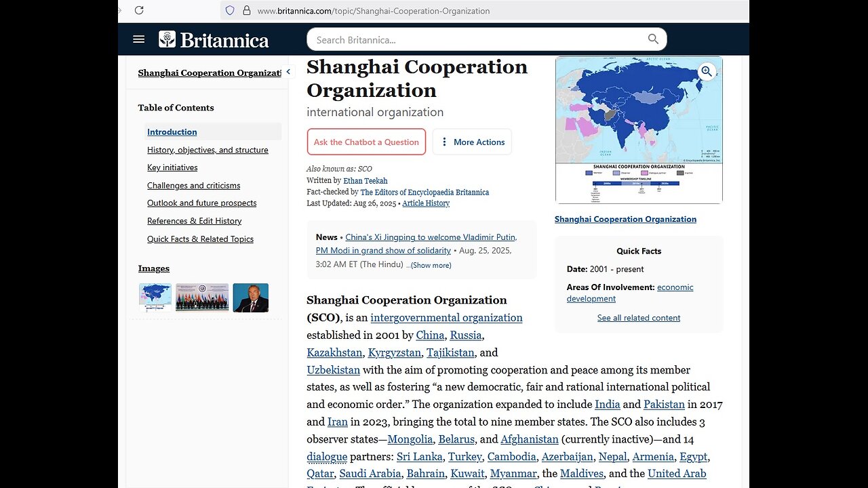Open the United Arab link
868x488 pixels.
(677, 474)
